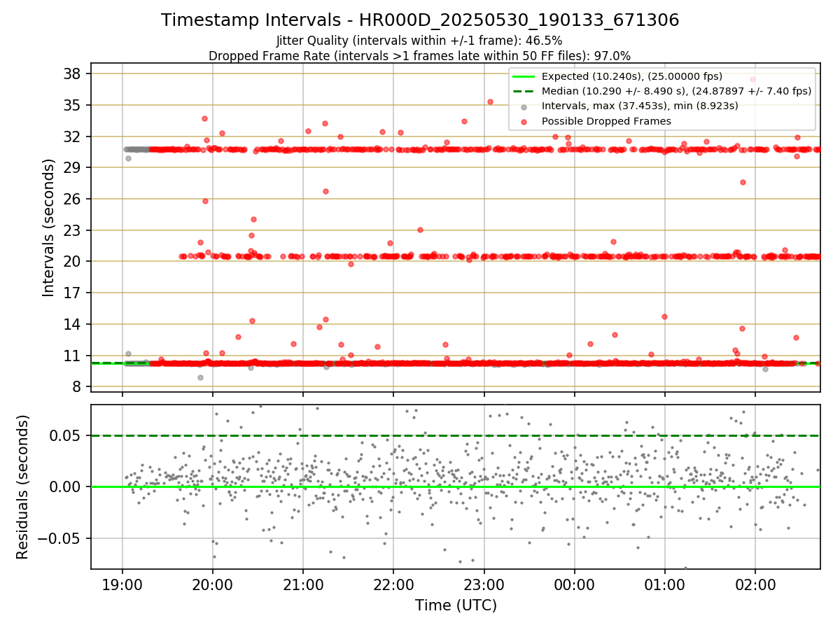Click the red dot marker in the legend
Viewport: 840px width, 630px height.
[x=524, y=121]
